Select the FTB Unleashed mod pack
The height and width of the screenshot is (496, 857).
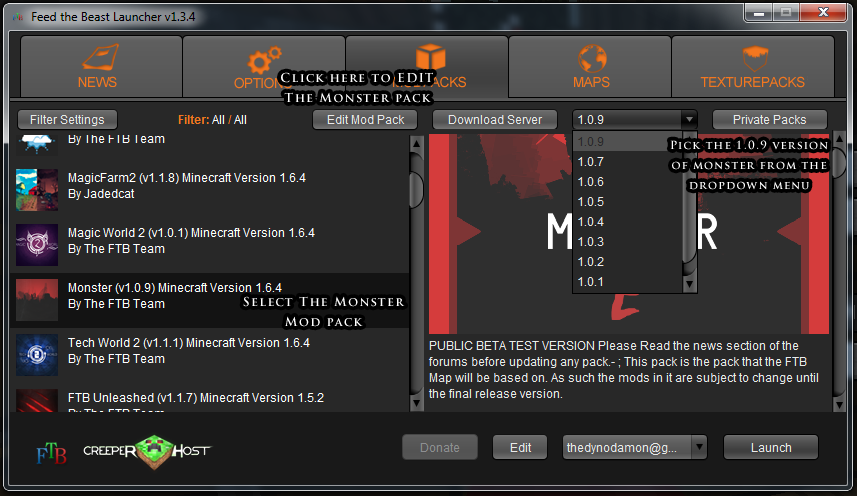[x=210, y=398]
